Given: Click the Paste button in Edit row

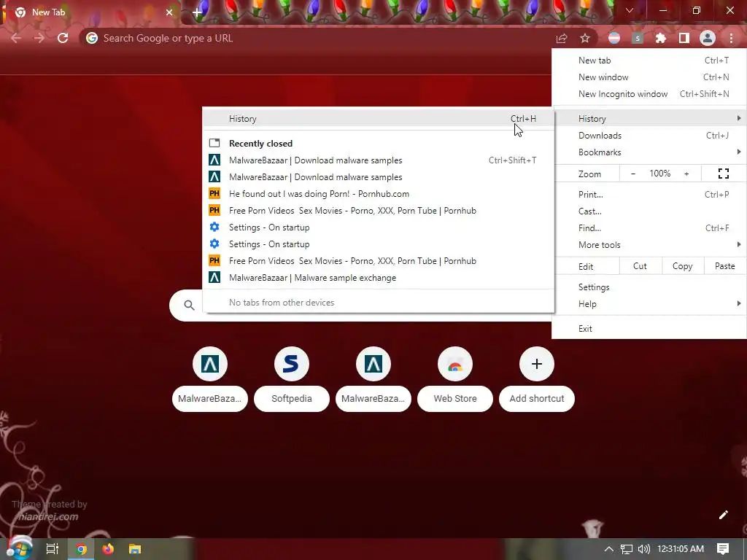Looking at the screenshot, I should pyautogui.click(x=724, y=266).
